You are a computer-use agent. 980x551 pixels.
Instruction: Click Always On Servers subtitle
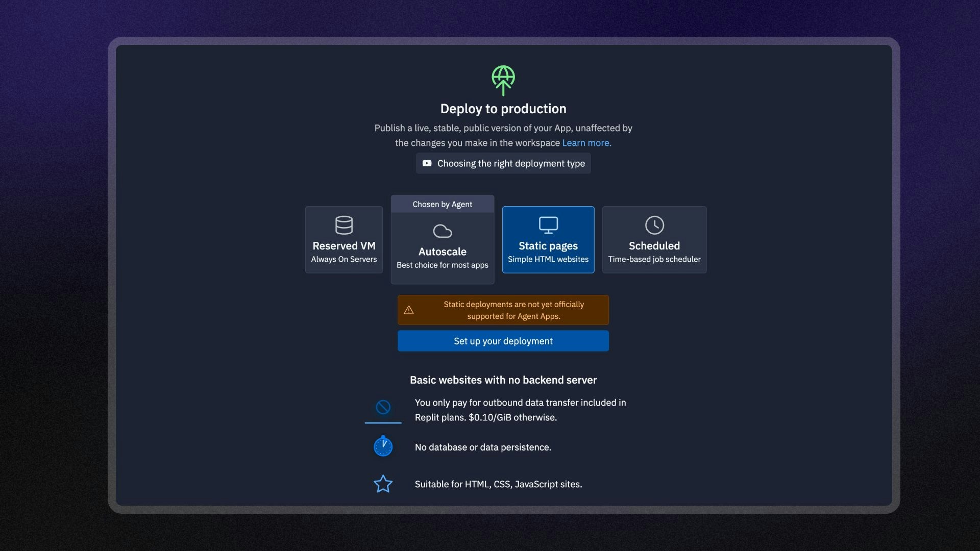pos(344,259)
